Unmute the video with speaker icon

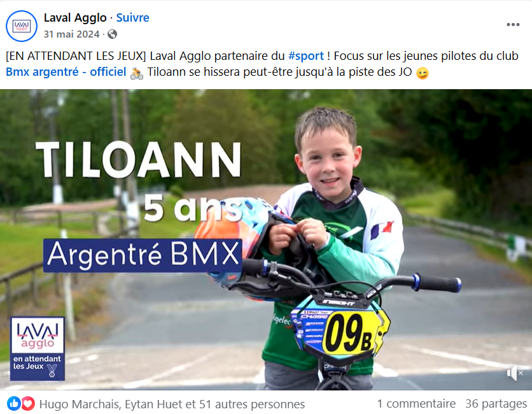tap(515, 373)
